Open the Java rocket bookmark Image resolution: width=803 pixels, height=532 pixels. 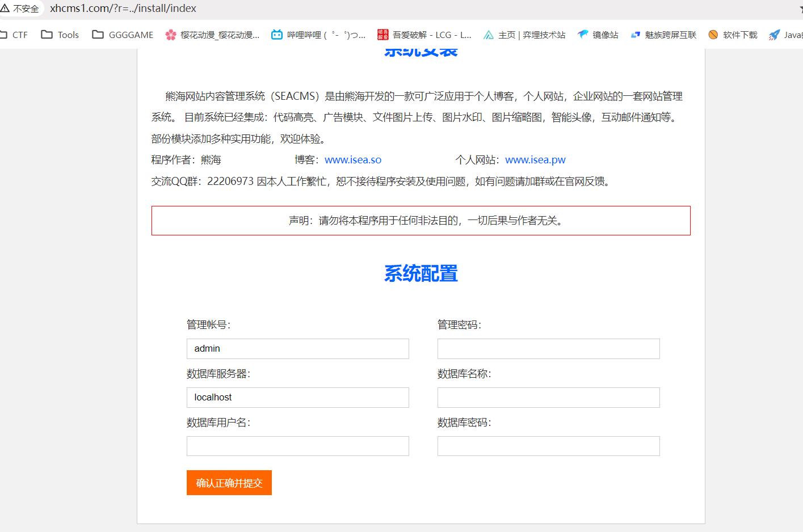(x=786, y=35)
